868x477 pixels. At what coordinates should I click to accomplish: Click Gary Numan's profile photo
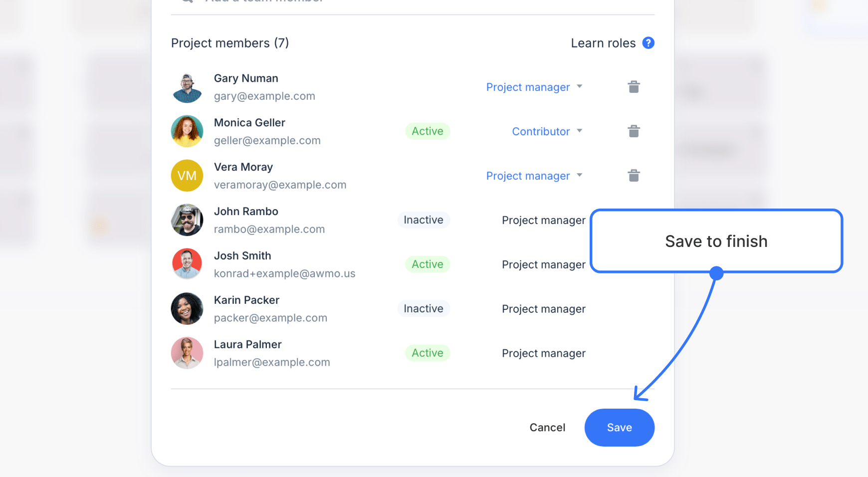[187, 87]
